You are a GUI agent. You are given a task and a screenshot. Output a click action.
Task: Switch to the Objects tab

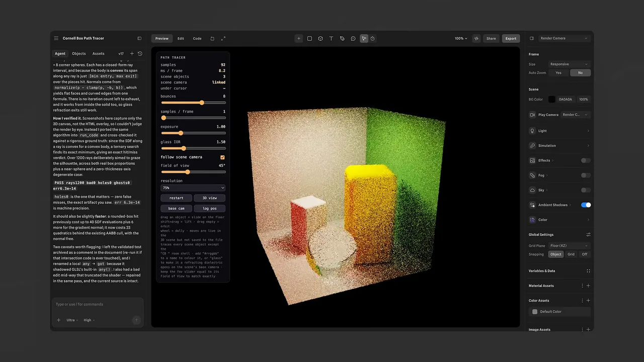click(x=79, y=54)
